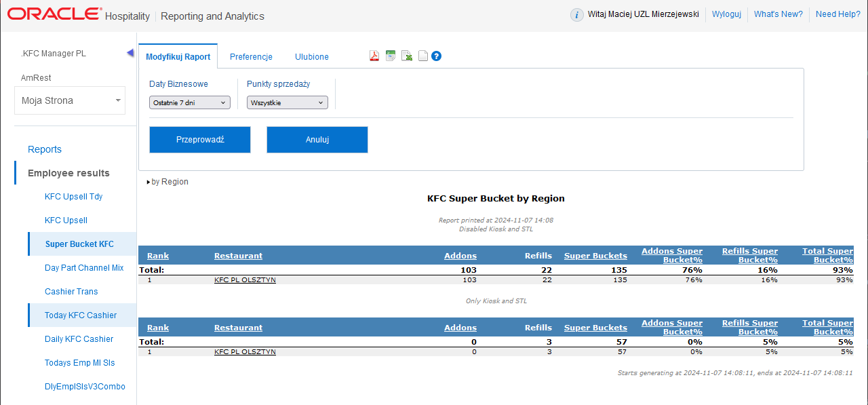Collapse sidebar with blue arrow icon

(x=130, y=54)
